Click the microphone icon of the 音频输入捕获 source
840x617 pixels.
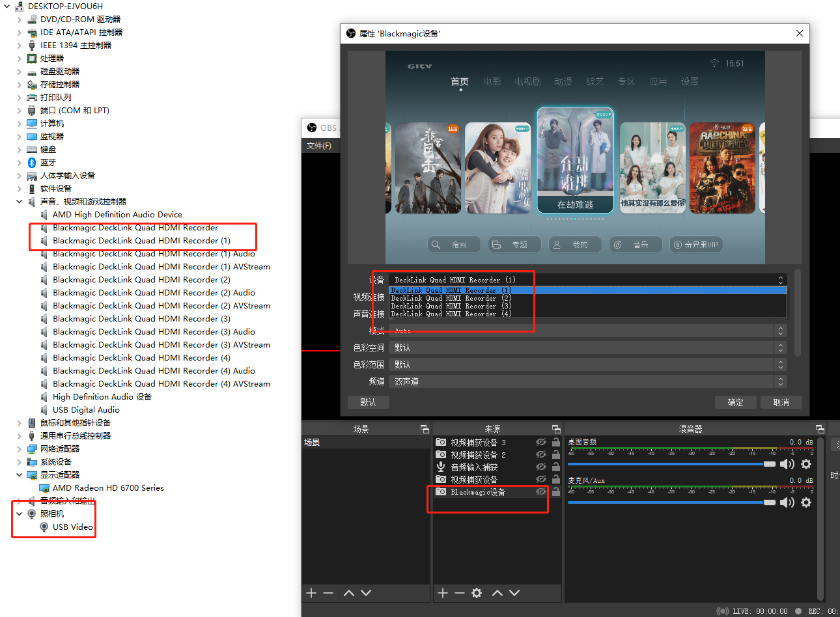pyautogui.click(x=441, y=467)
